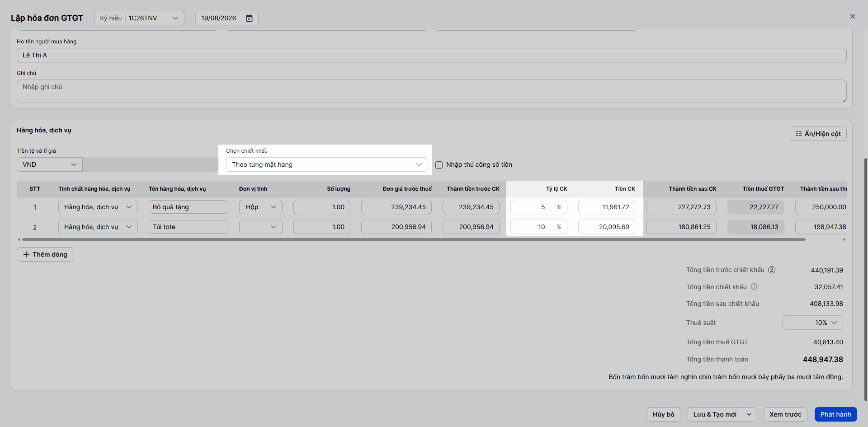Enable Nhập thủ công số tiền checkbox

(439, 165)
